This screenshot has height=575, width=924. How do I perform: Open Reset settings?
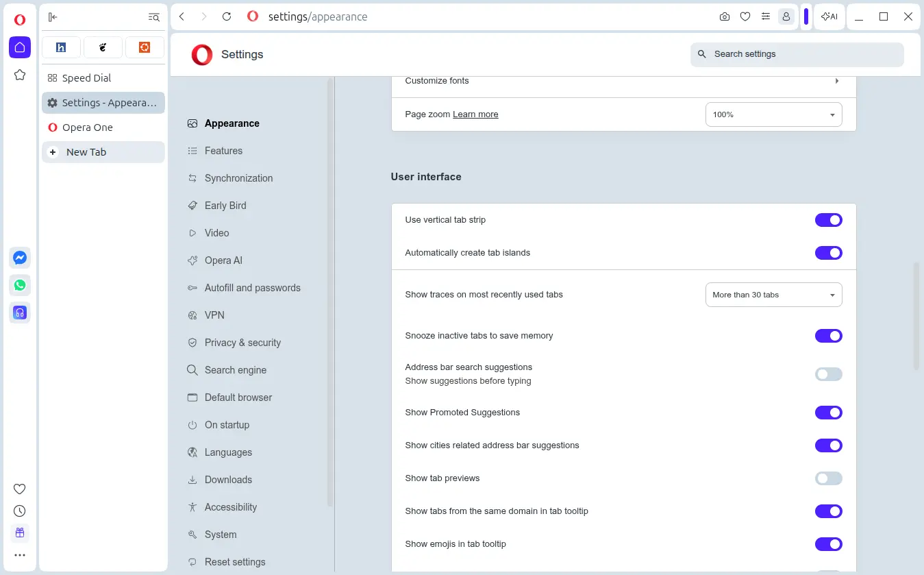(226, 562)
